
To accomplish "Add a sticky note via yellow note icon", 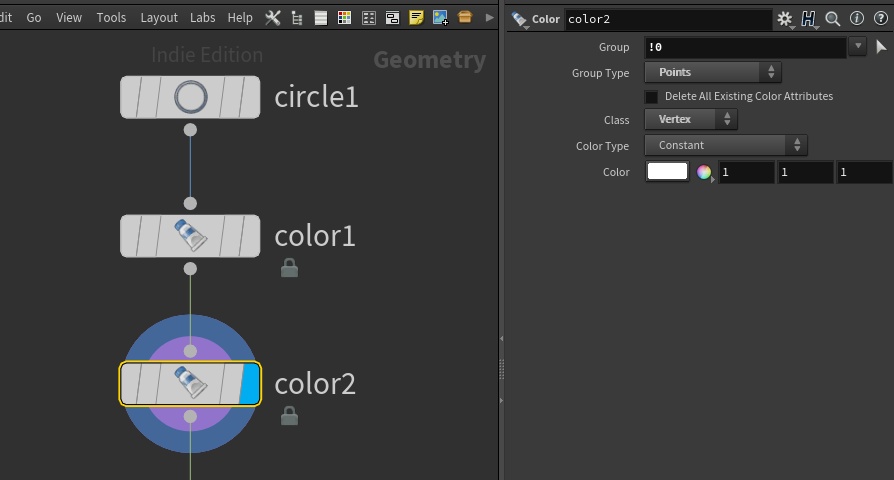I will [416, 18].
